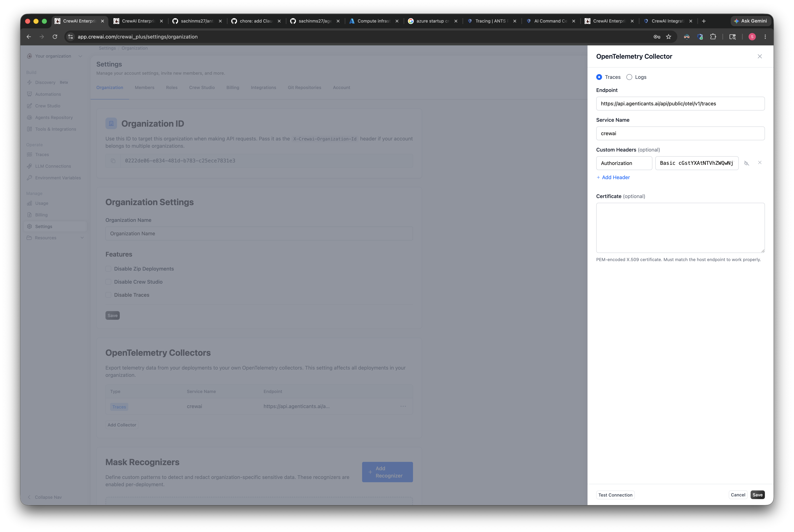794x532 pixels.
Task: Click the address bar URL
Action: point(137,37)
